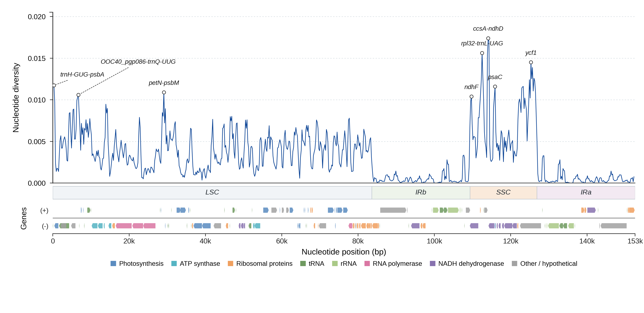The height and width of the screenshot is (313, 644).
Task: Click the 'ccsA-ndhD' annotation label
Action: click(x=488, y=29)
